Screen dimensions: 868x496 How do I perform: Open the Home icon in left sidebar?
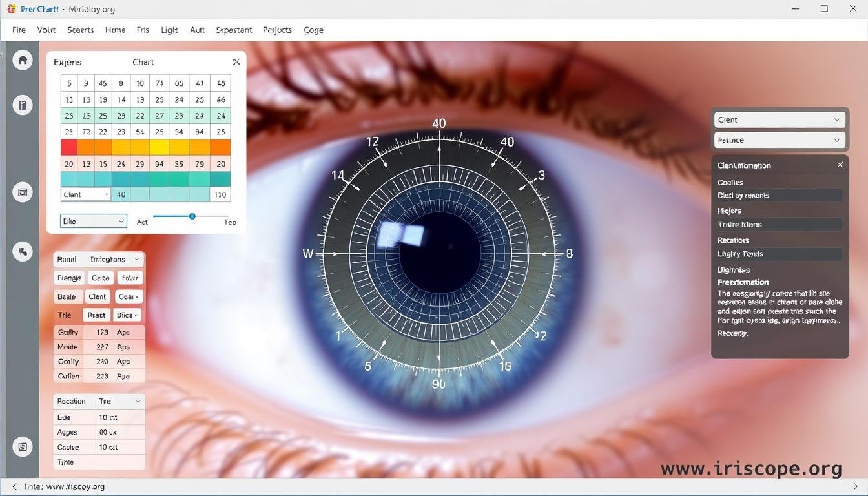[x=22, y=59]
